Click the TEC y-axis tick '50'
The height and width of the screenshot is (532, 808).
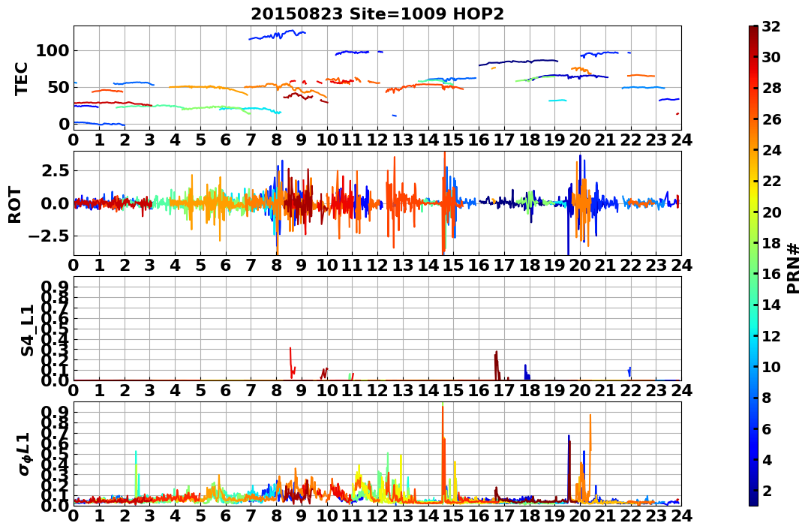[59, 87]
